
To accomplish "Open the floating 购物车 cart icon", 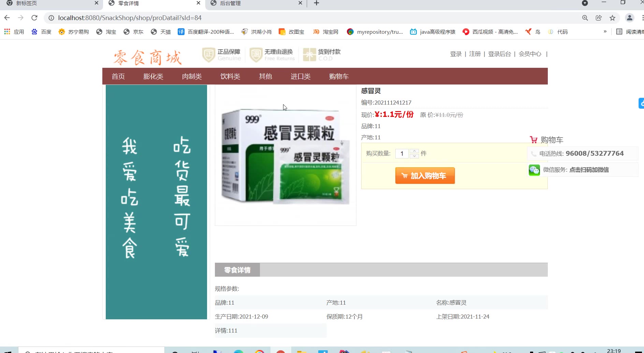I will coord(533,139).
